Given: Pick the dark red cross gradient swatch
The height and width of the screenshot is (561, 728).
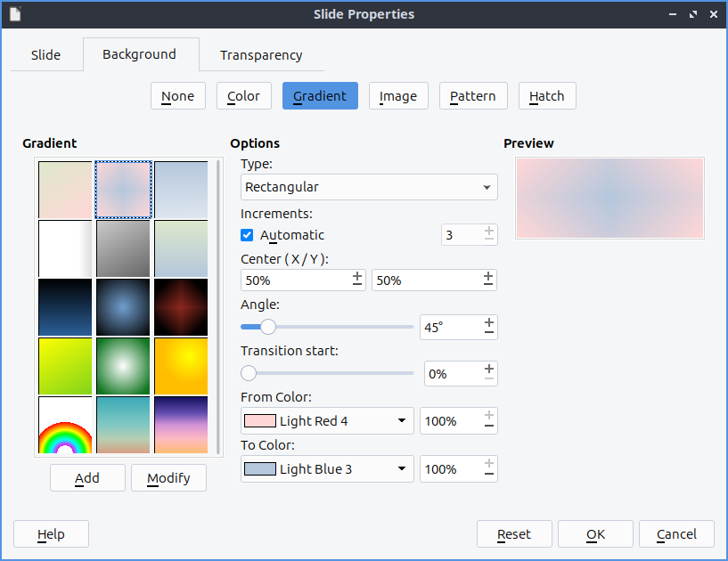Looking at the screenshot, I should [181, 307].
